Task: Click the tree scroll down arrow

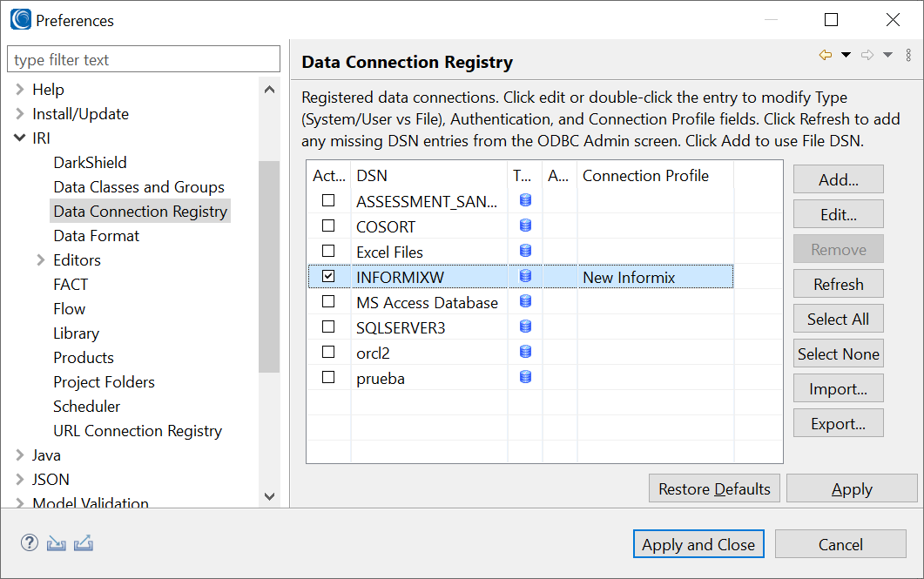Action: tap(269, 496)
